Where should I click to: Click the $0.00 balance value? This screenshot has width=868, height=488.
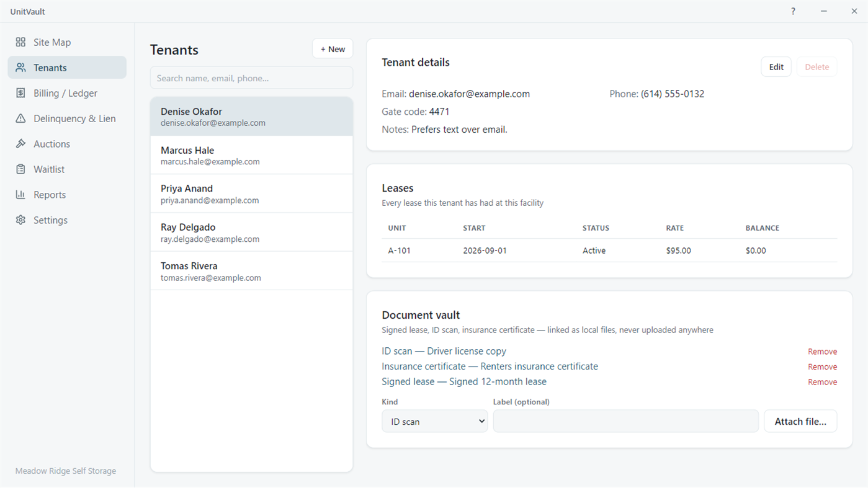click(756, 251)
